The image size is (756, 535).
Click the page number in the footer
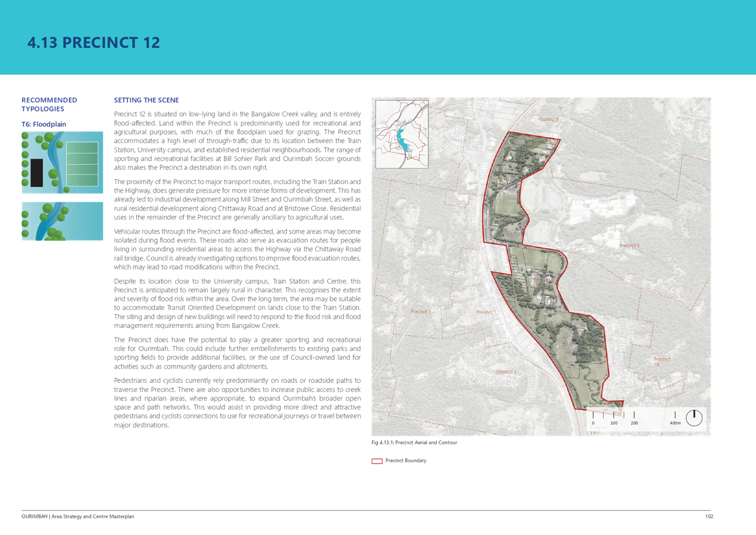(709, 516)
